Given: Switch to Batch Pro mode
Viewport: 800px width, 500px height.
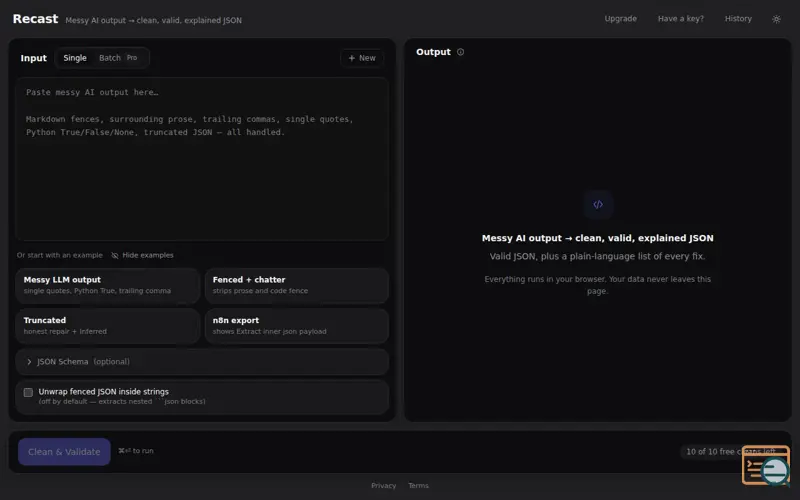Looking at the screenshot, I should 118,58.
